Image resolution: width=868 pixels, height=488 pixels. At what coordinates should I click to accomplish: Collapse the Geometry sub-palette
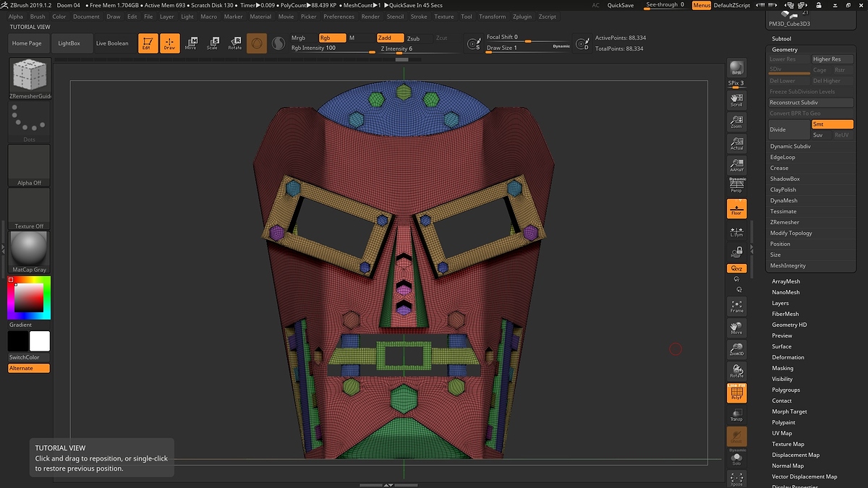pos(785,50)
